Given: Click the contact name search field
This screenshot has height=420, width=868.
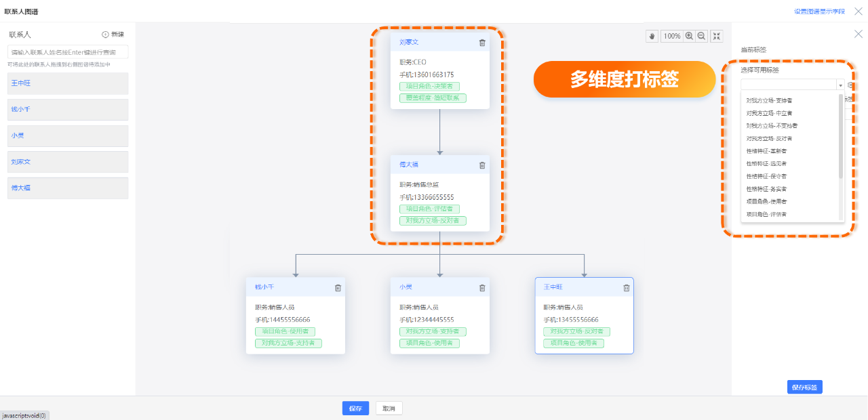Looking at the screenshot, I should click(68, 52).
